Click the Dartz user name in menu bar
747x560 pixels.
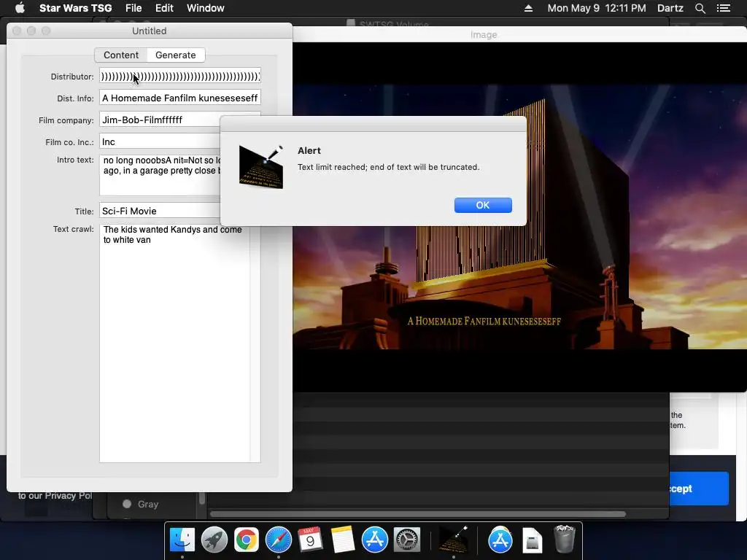pos(670,8)
